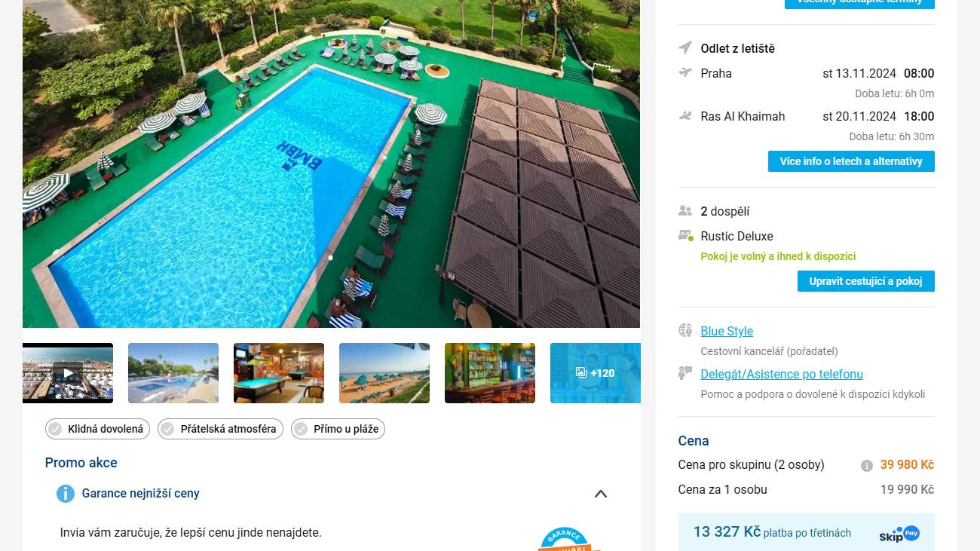Toggle the Přátelská atmosféra tag
Image resolution: width=980 pixels, height=551 pixels.
[220, 429]
